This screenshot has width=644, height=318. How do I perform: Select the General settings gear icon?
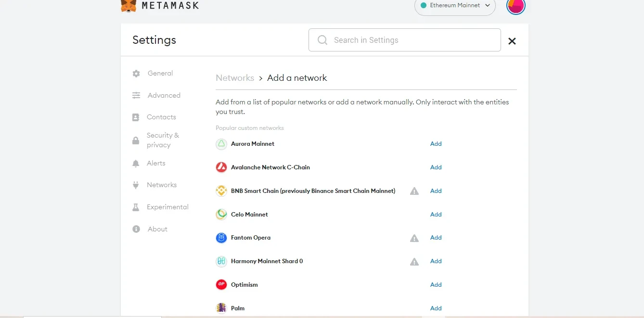pyautogui.click(x=136, y=73)
